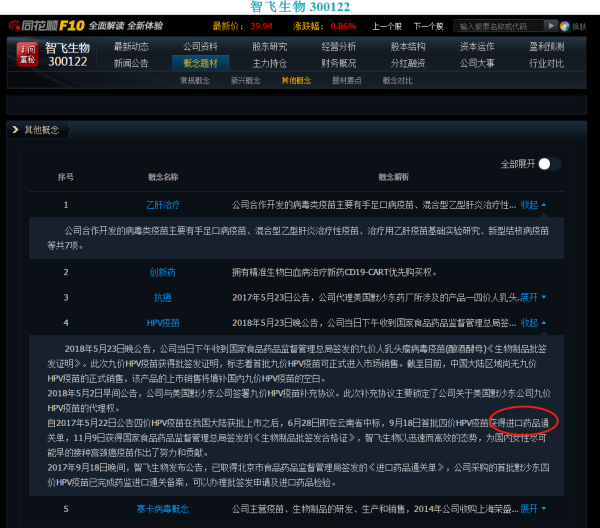The image size is (600, 528).
Task: Click the search play arrow button
Action: click(551, 26)
